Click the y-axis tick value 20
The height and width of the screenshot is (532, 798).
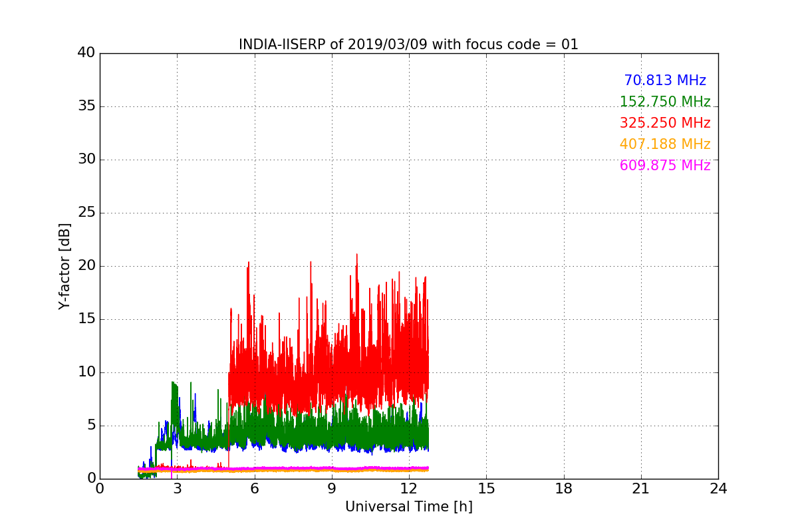(86, 265)
